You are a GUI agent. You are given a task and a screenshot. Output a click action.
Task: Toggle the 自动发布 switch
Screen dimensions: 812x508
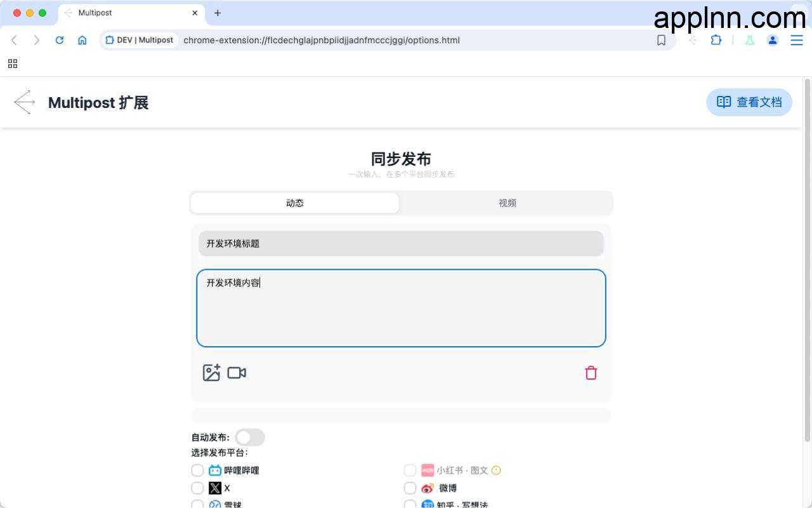click(x=250, y=438)
